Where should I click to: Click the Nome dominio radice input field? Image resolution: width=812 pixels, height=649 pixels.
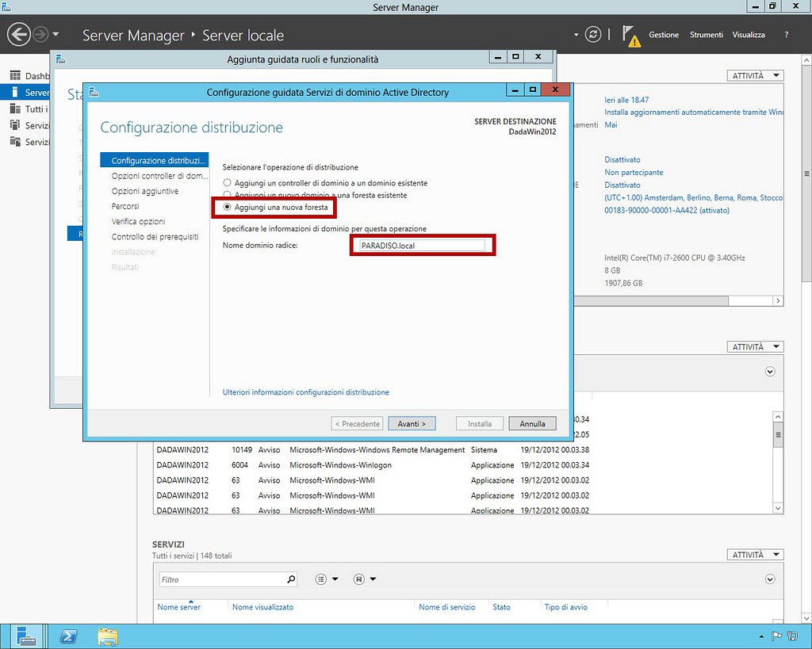click(x=421, y=246)
